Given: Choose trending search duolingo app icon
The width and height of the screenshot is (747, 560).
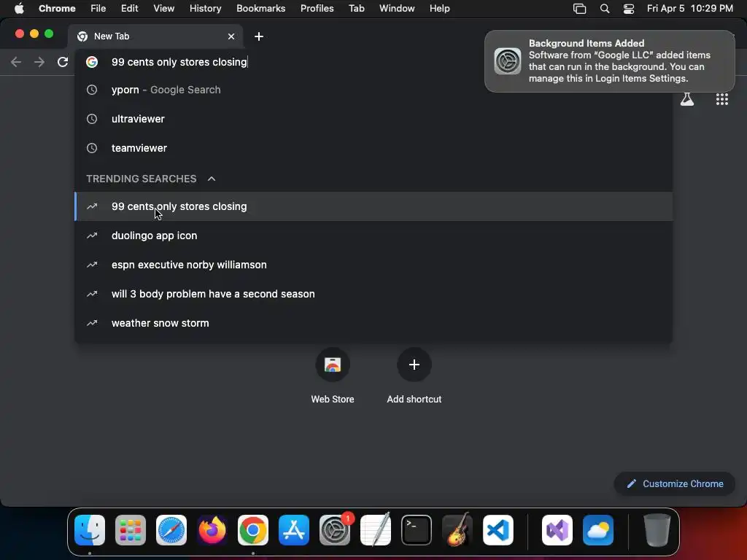Looking at the screenshot, I should [373, 236].
